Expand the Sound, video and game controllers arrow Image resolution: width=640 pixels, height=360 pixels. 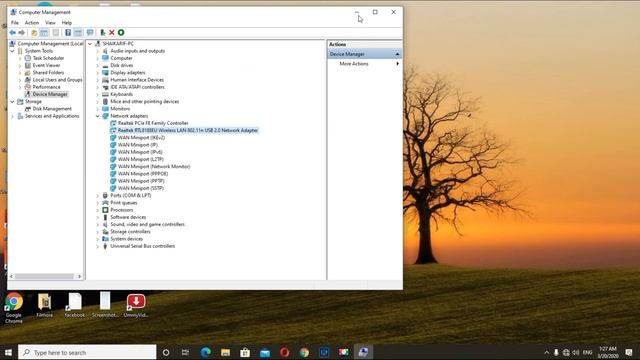98,224
